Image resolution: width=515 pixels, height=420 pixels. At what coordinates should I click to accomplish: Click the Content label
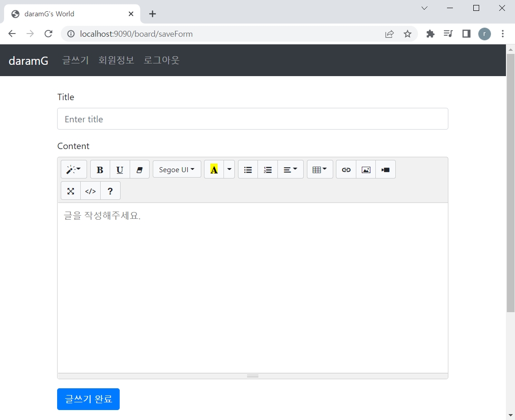click(73, 146)
